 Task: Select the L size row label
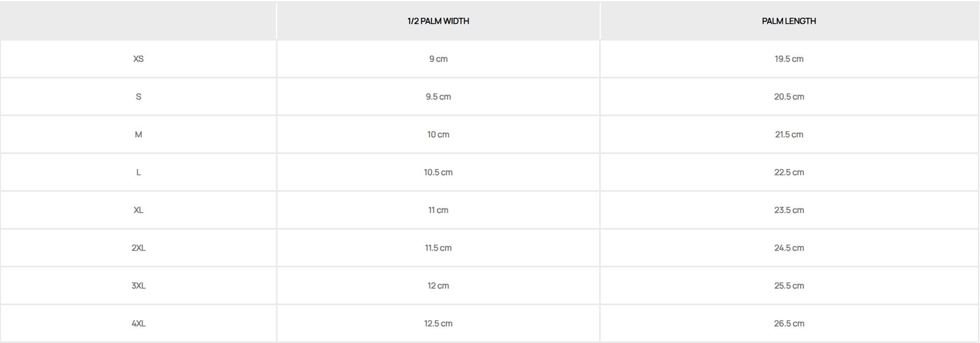pos(138,172)
